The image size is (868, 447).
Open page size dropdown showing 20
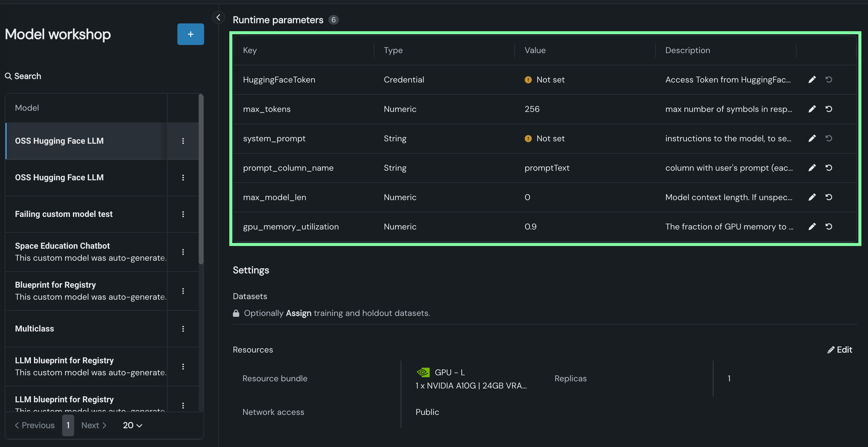coord(132,425)
